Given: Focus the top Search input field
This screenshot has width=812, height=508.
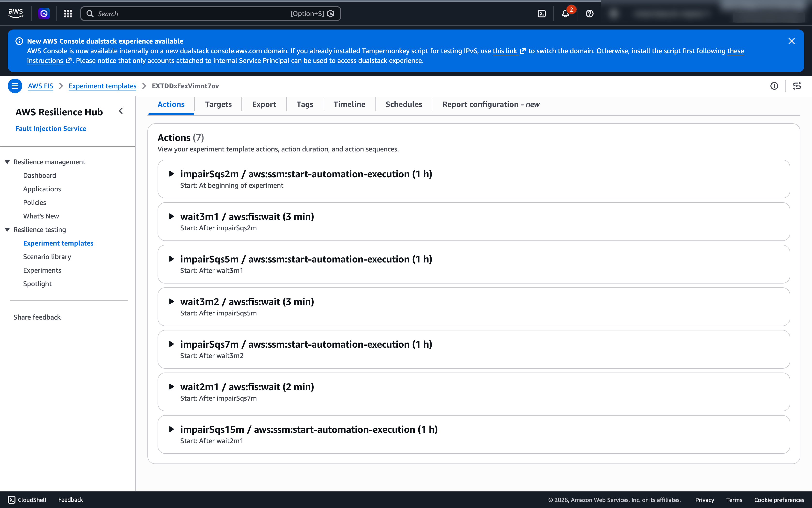Looking at the screenshot, I should [211, 14].
